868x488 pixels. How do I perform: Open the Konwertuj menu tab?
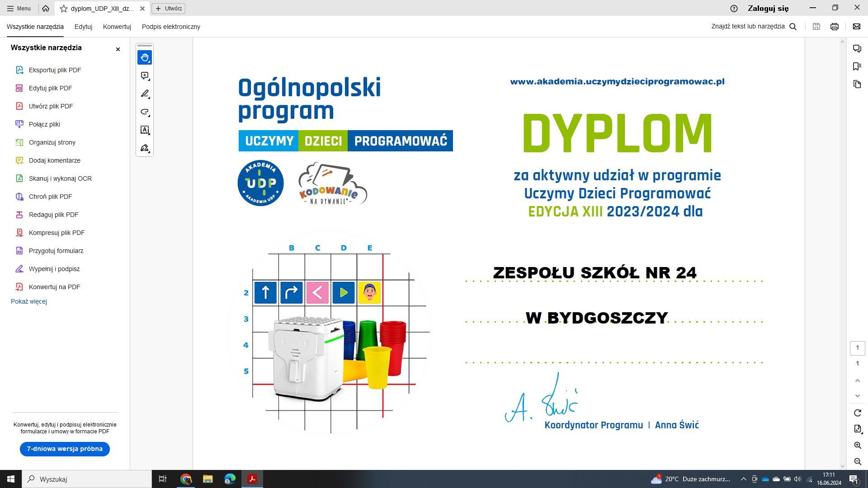[117, 27]
